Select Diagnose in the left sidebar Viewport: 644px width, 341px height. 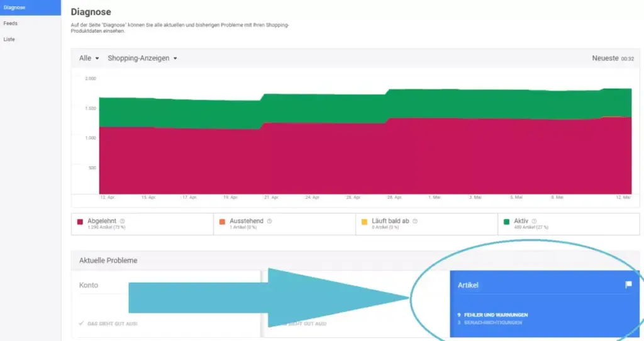click(14, 8)
